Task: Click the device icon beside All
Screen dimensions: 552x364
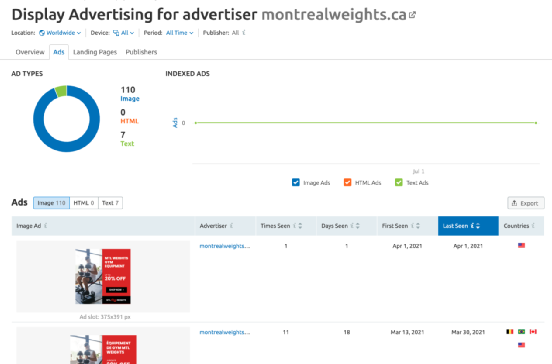Action: pyautogui.click(x=116, y=33)
